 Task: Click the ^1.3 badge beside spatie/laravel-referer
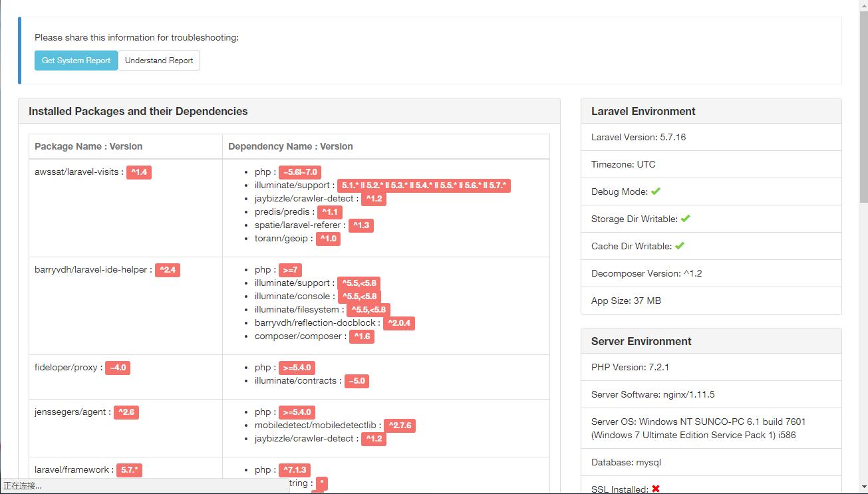(360, 225)
